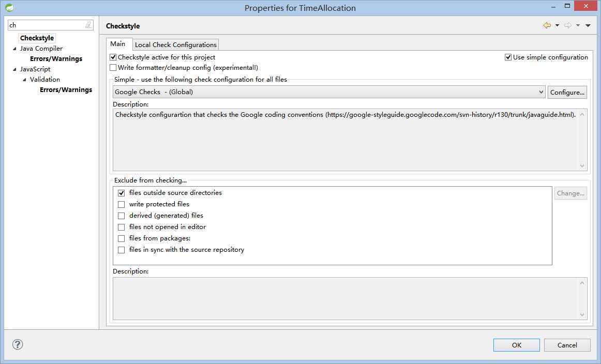This screenshot has width=601, height=364.
Task: Toggle files outside source directories exclusion
Action: pos(122,193)
